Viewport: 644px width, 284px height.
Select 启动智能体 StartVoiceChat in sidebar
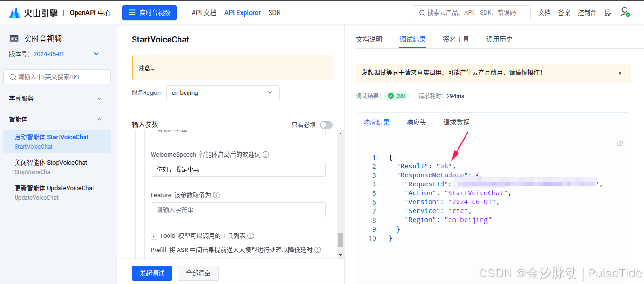click(x=57, y=142)
